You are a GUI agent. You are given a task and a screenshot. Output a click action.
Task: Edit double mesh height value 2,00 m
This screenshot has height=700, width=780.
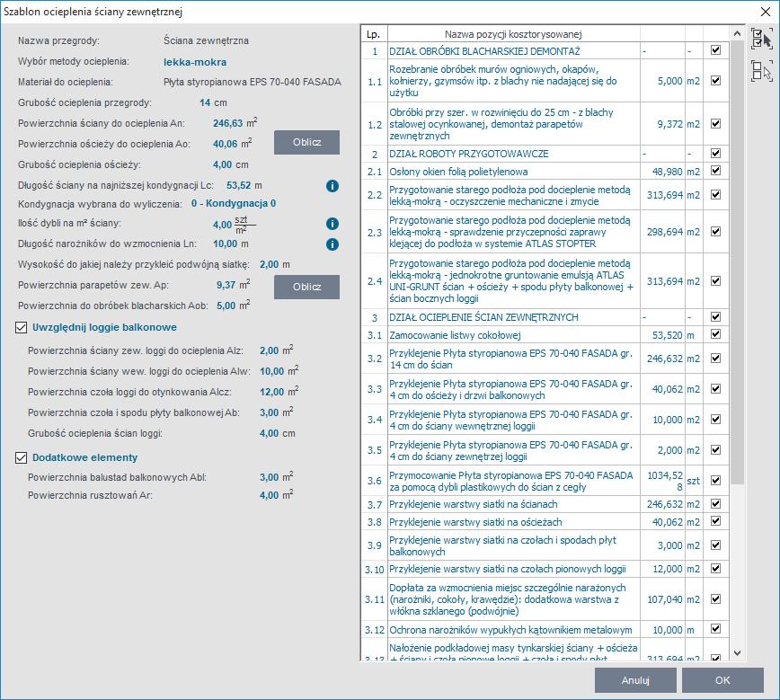tap(269, 265)
